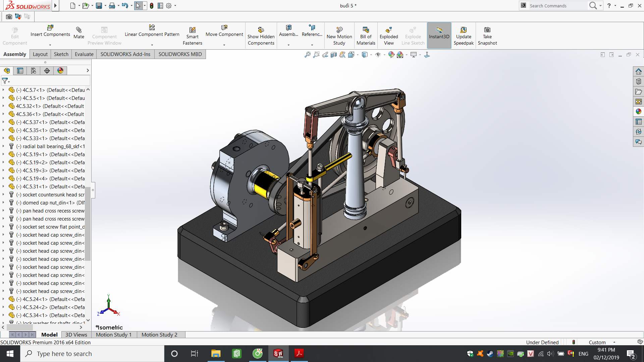
Task: Click Zoom to Fit icon
Action: click(307, 55)
